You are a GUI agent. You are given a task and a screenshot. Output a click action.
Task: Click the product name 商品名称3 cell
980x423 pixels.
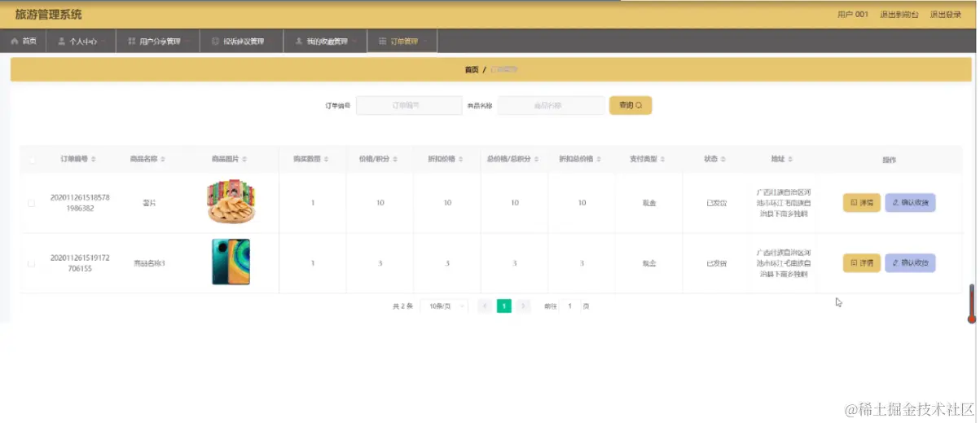[149, 263]
